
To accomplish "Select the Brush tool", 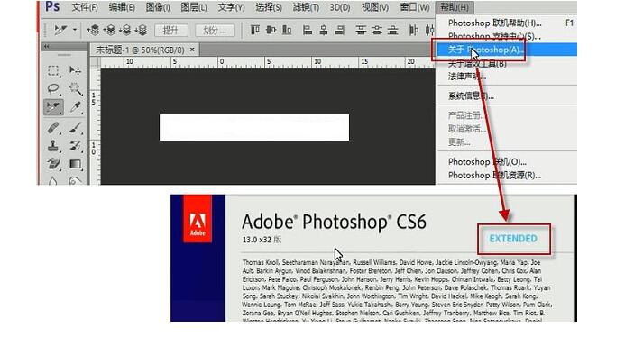I will 75,127.
